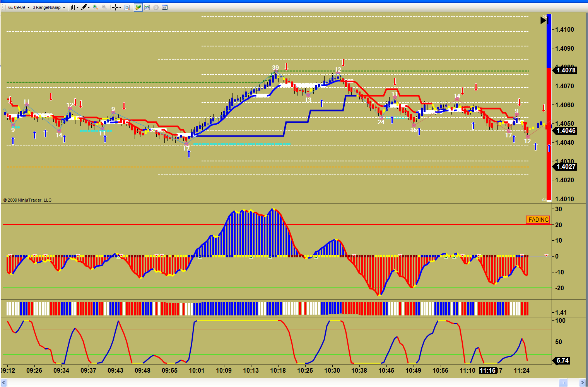Click the greyed Strategies dollar icon

pyautogui.click(x=156, y=7)
